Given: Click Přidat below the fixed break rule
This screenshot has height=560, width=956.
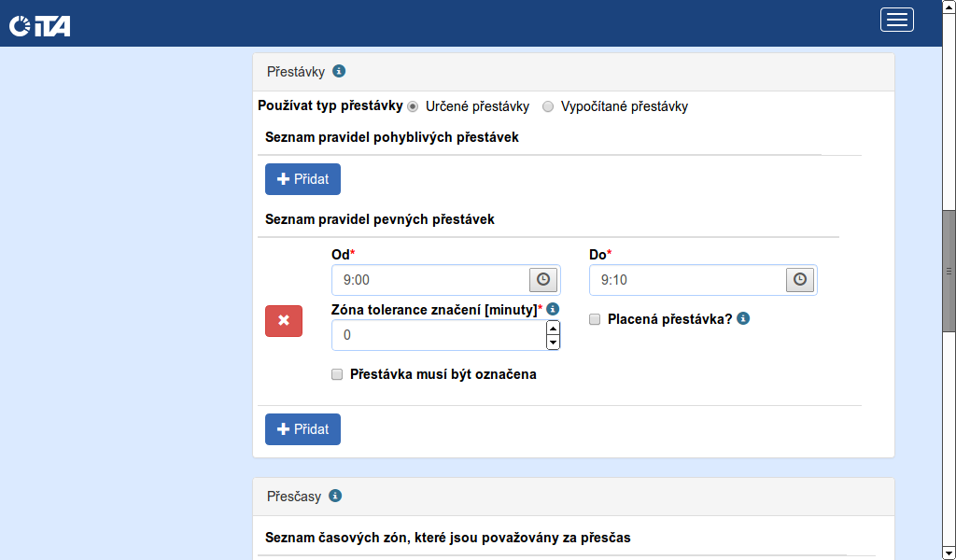Looking at the screenshot, I should [x=302, y=429].
